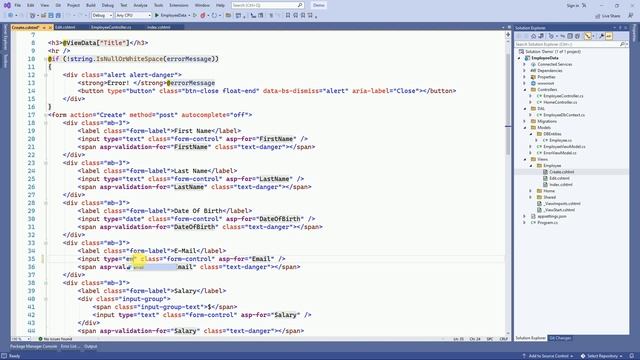This screenshot has width=640, height=360.
Task: Select EmployeeController.cs in Solution Explorer
Action: pos(563,96)
